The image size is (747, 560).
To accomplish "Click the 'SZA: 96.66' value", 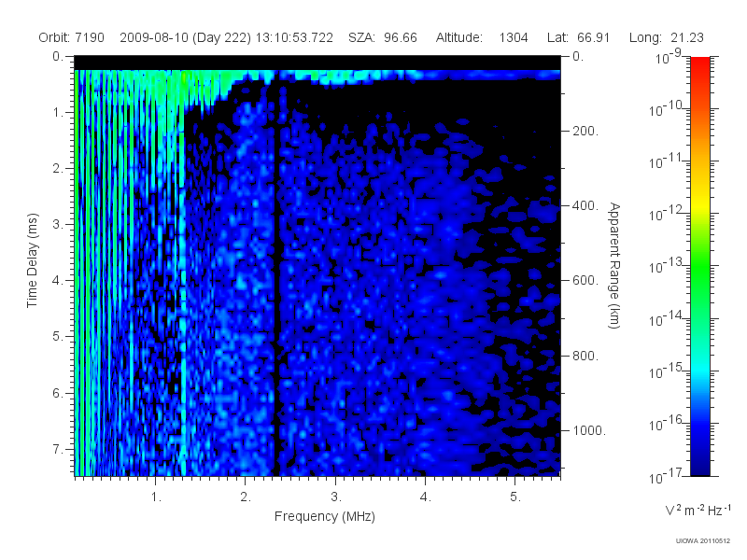I will pos(383,37).
